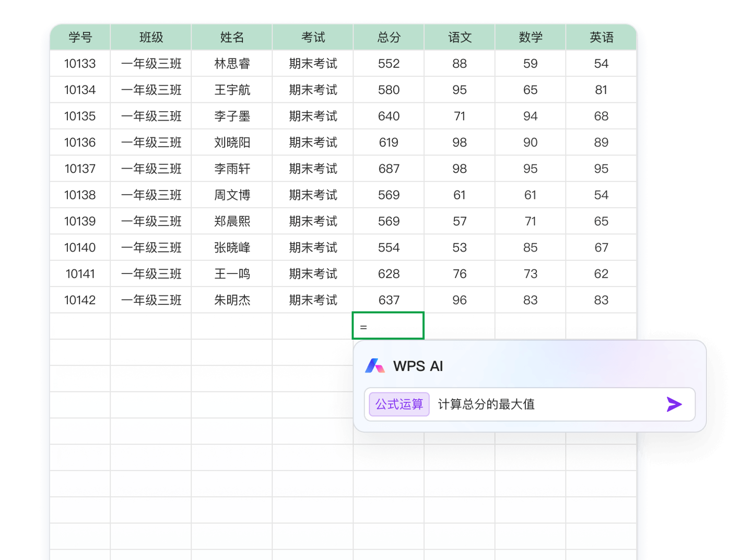The width and height of the screenshot is (752, 560).
Task: Click 张晓峰's 语文 score 53
Action: (459, 247)
